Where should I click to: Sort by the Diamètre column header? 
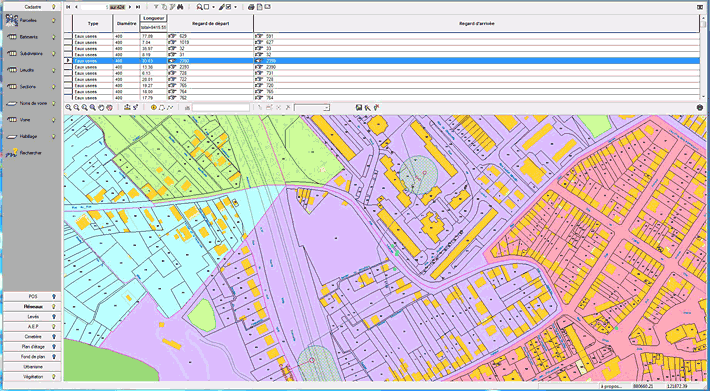coord(126,24)
